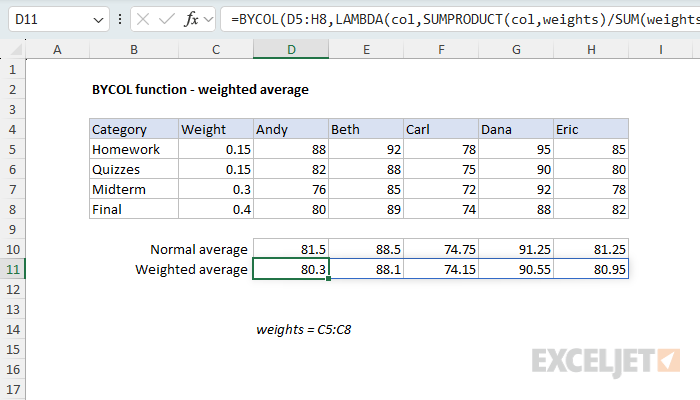The height and width of the screenshot is (400, 700).
Task: Click the 'Beth' header cell
Action: [366, 129]
